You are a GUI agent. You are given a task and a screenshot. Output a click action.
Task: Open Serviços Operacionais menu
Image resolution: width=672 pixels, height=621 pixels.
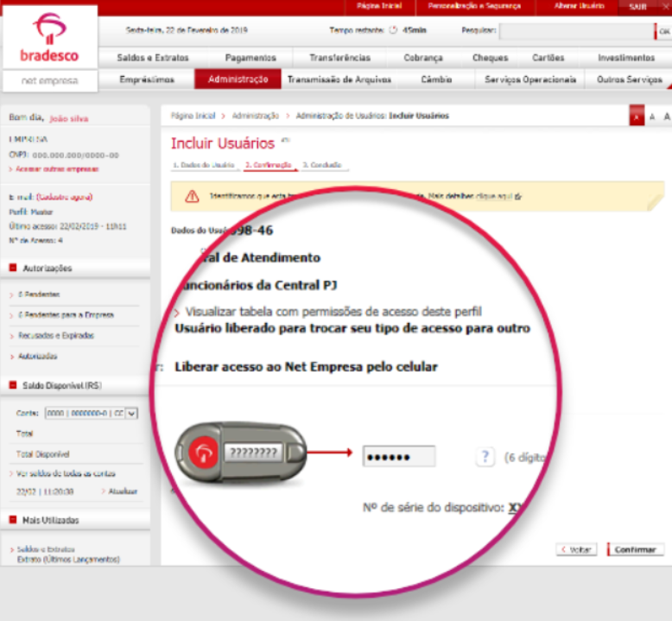point(530,79)
